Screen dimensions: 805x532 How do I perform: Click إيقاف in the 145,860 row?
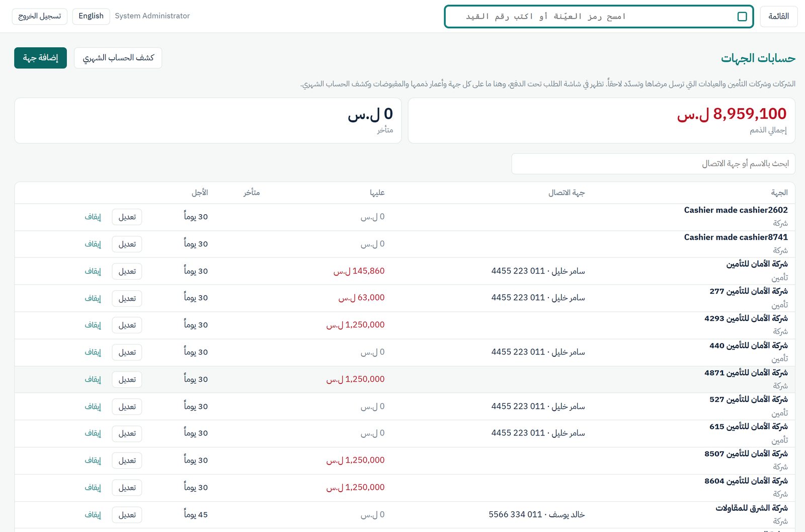coord(93,271)
